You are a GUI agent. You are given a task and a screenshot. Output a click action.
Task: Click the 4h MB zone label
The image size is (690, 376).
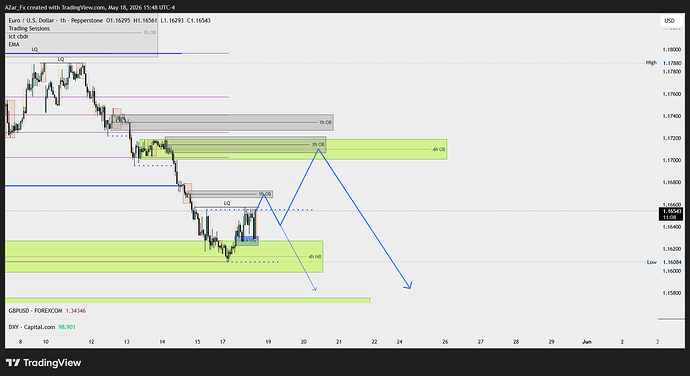(x=315, y=257)
